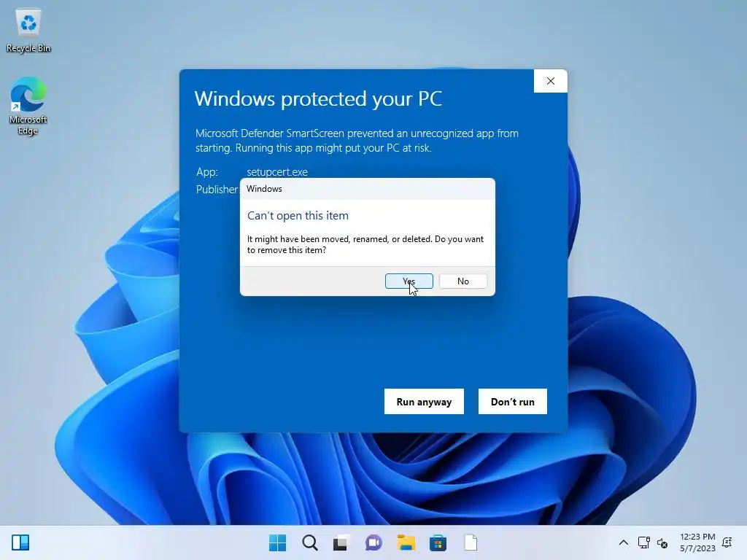Close the Windows protected your PC dialog
747x560 pixels.
point(551,81)
